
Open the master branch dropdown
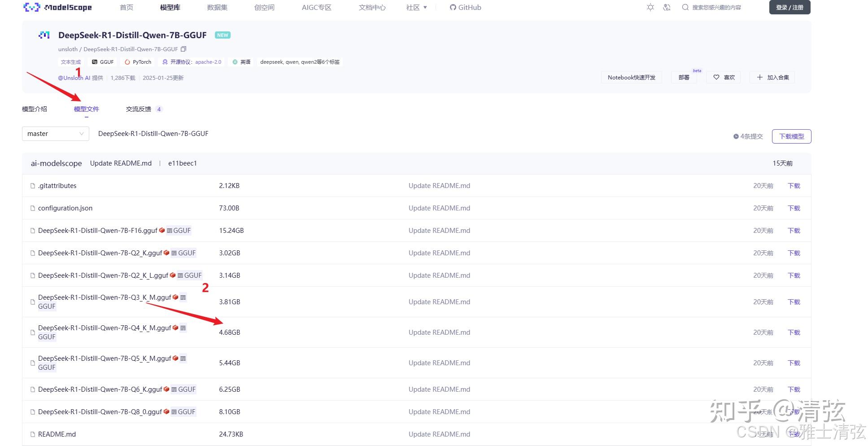tap(56, 134)
